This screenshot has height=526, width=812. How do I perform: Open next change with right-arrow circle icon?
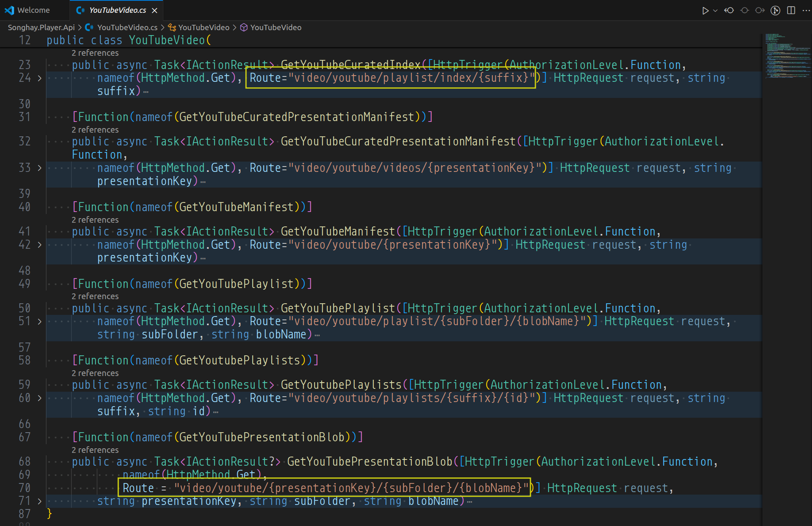(760, 10)
